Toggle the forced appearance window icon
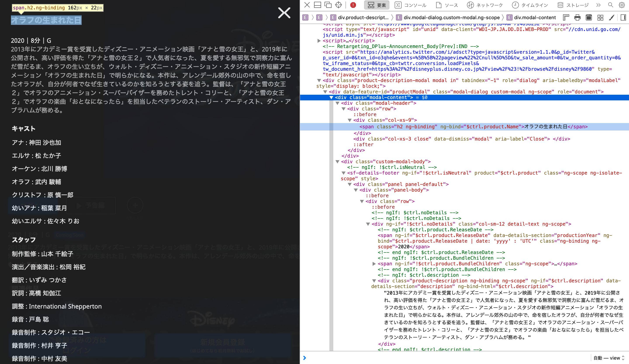 [x=589, y=17]
